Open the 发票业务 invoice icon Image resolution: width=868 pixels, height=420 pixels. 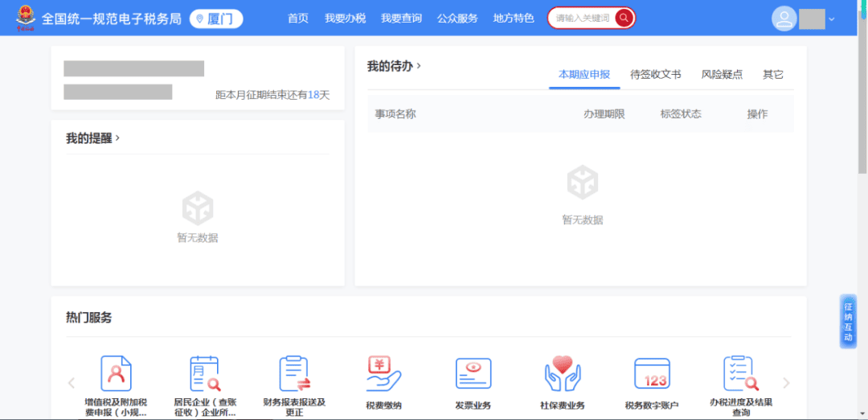(x=473, y=373)
